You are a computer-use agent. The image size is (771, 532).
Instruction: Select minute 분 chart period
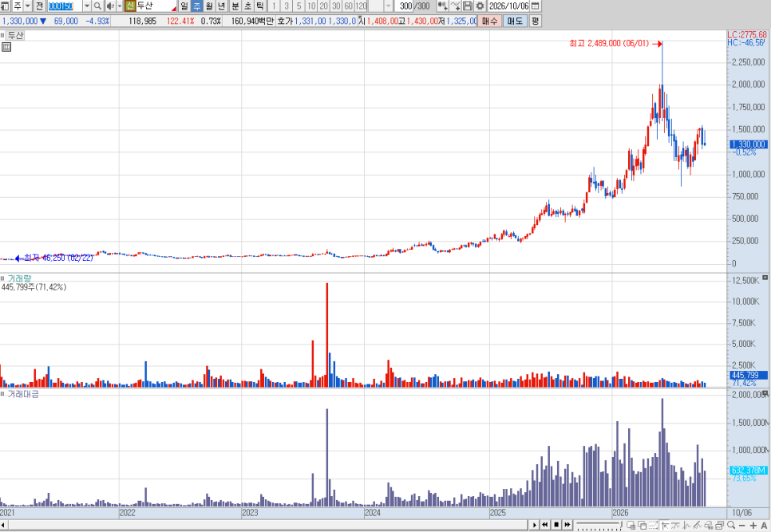pos(235,6)
